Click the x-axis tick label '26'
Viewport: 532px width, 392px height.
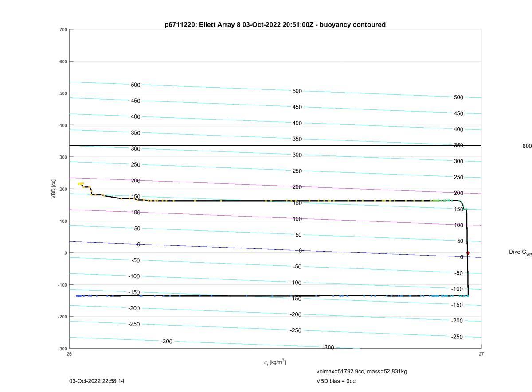point(69,354)
